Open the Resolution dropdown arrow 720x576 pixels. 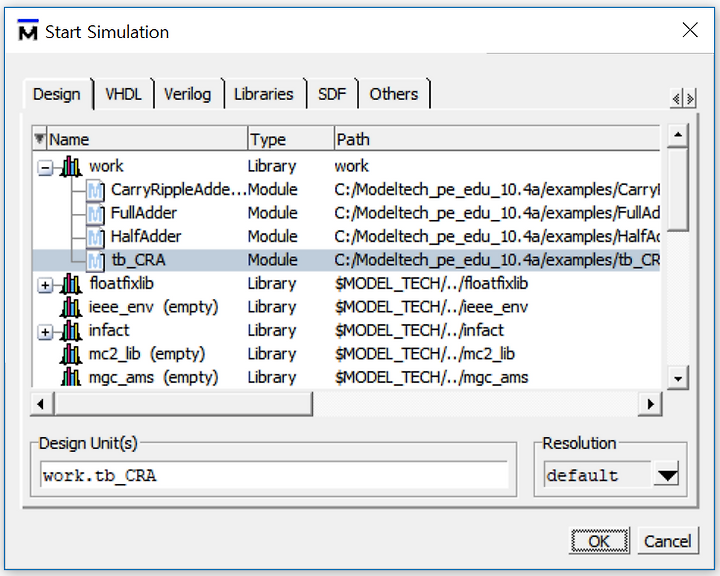tap(667, 475)
